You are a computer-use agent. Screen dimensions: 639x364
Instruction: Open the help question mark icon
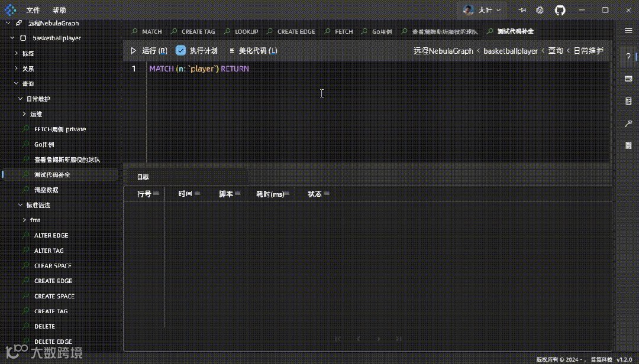pos(628,57)
